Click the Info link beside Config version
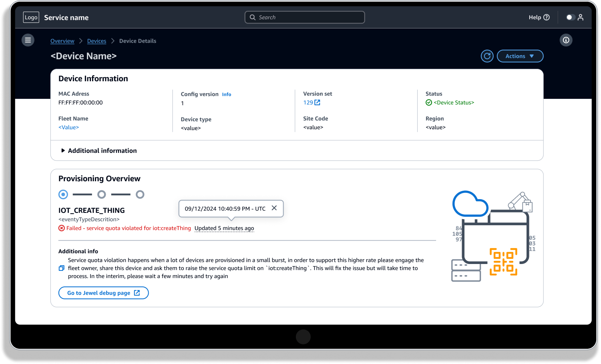 [227, 94]
